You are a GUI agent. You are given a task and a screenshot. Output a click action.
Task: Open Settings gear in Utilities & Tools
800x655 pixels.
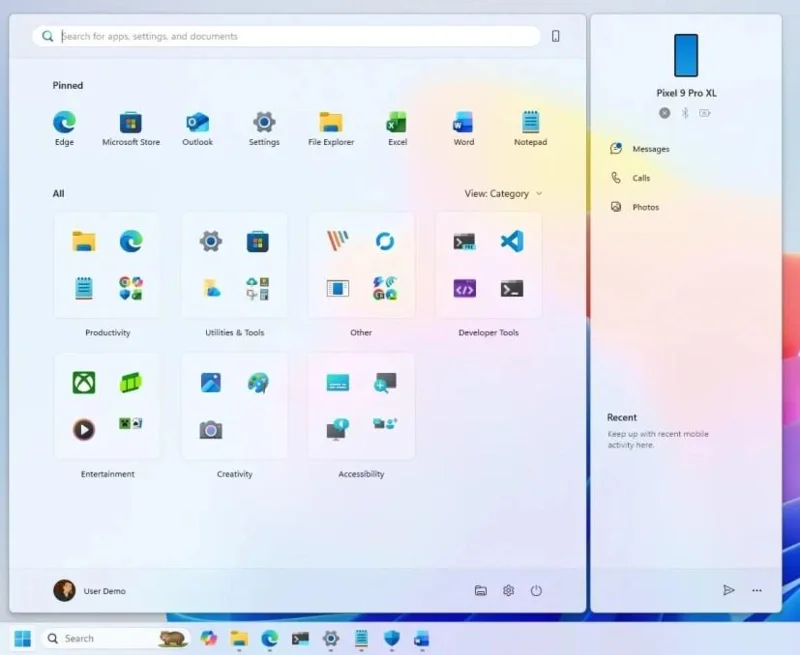click(x=211, y=241)
